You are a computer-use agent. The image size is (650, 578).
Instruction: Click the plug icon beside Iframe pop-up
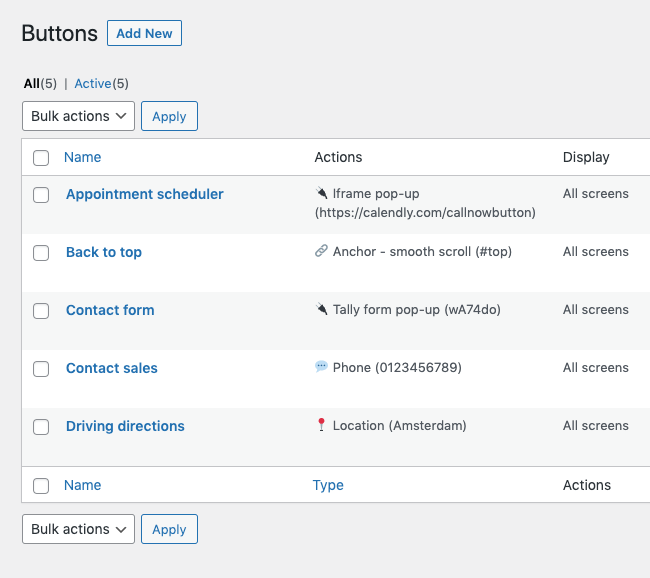pos(321,193)
